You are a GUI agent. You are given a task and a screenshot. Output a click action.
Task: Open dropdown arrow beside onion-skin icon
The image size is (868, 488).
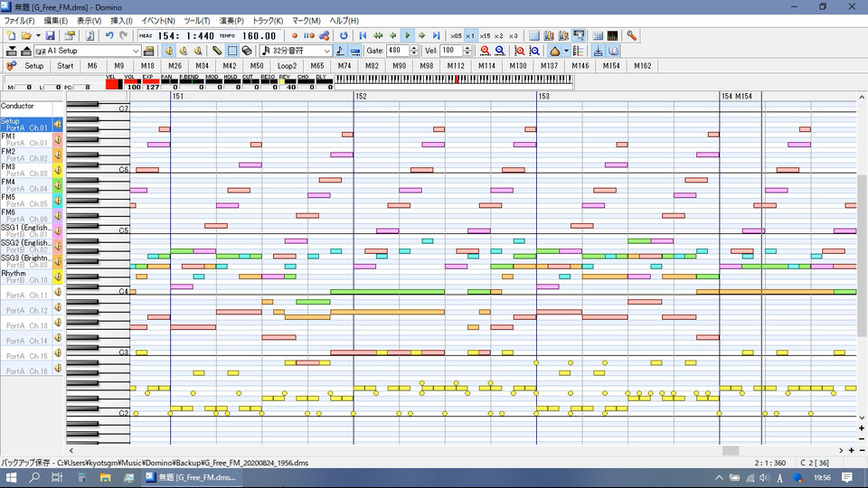point(566,51)
